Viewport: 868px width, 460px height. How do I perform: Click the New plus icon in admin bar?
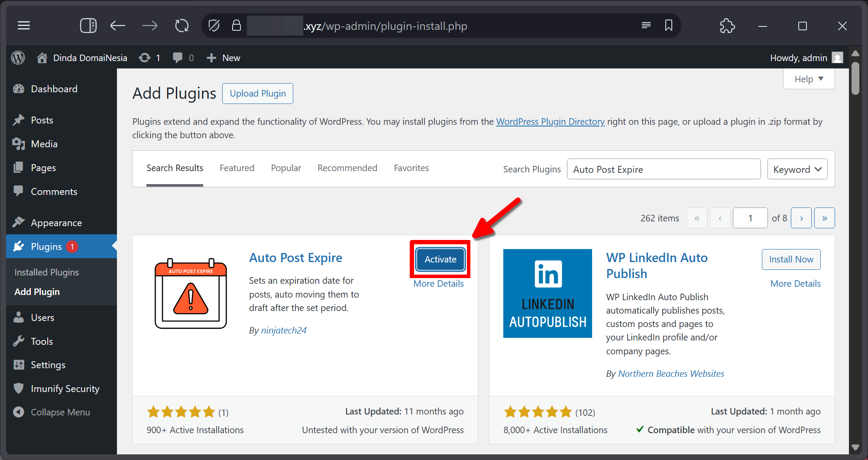click(211, 58)
